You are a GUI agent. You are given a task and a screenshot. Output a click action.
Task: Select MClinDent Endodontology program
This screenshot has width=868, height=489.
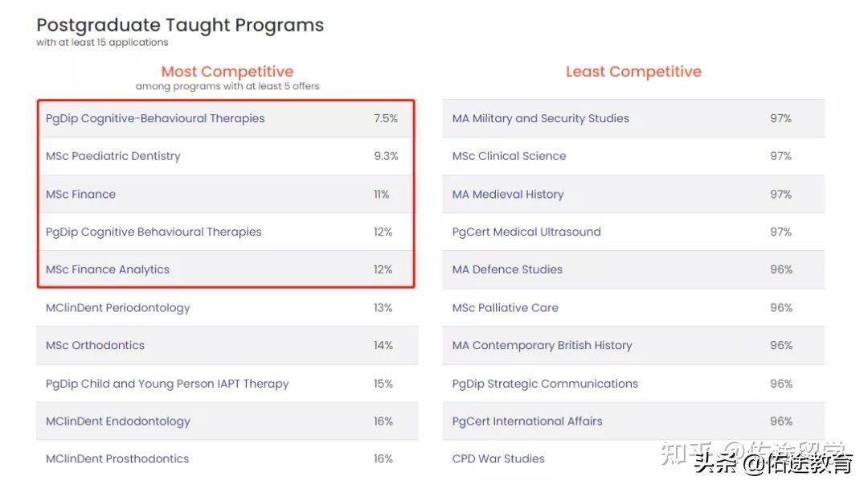tap(118, 421)
